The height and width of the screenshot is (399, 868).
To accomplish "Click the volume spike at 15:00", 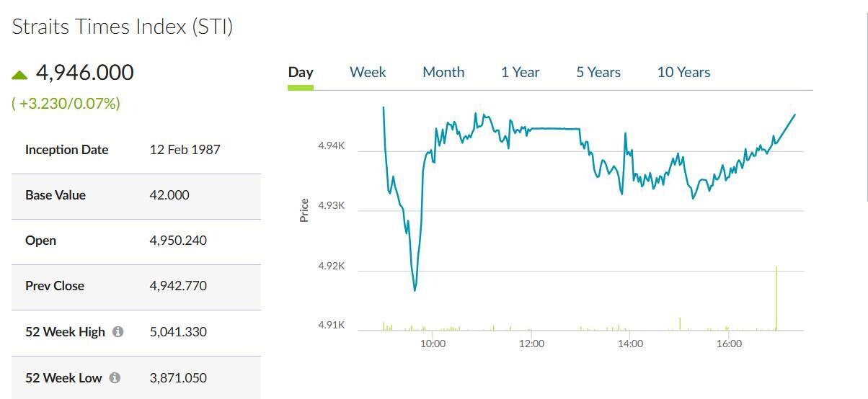I will tap(680, 324).
